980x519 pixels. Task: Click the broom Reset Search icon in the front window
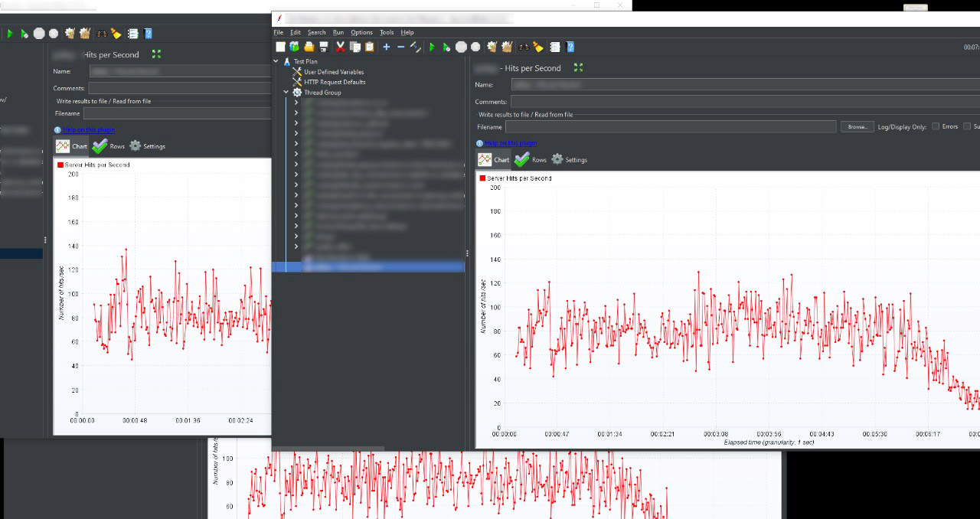point(538,47)
